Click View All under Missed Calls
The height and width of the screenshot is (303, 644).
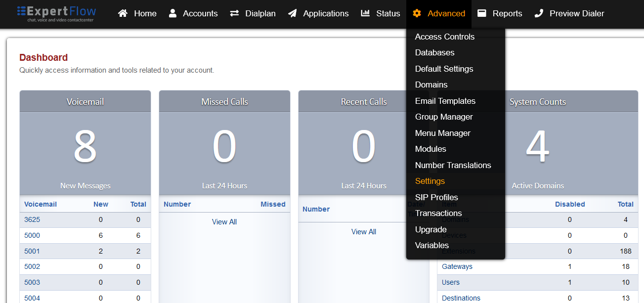224,222
